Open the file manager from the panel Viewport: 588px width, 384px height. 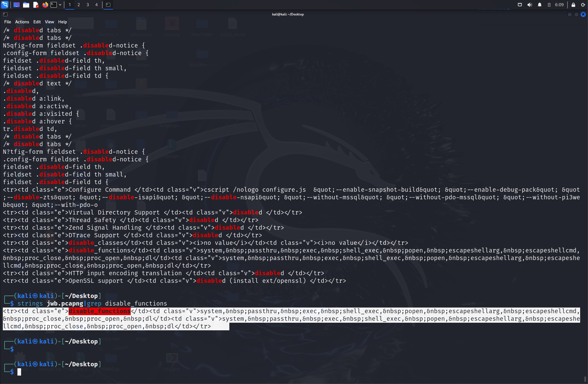(26, 5)
